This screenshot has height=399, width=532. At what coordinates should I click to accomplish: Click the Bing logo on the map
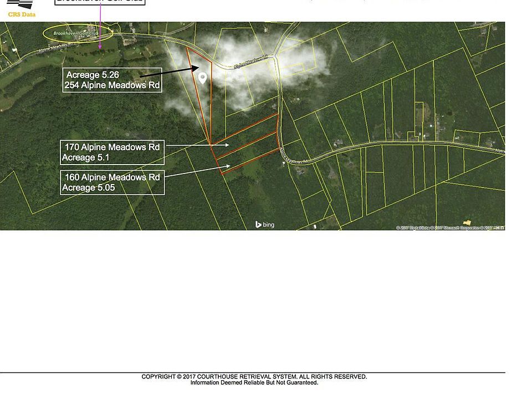click(265, 224)
